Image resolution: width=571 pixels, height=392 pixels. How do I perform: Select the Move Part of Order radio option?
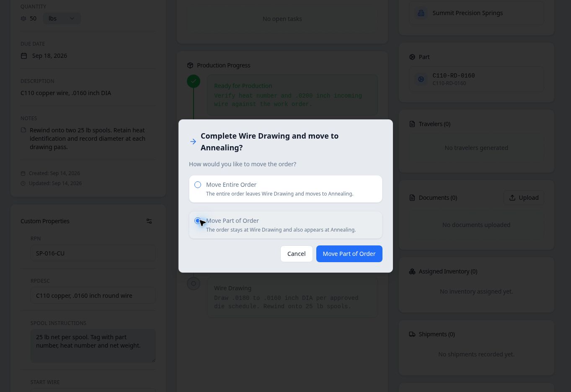coord(198,221)
